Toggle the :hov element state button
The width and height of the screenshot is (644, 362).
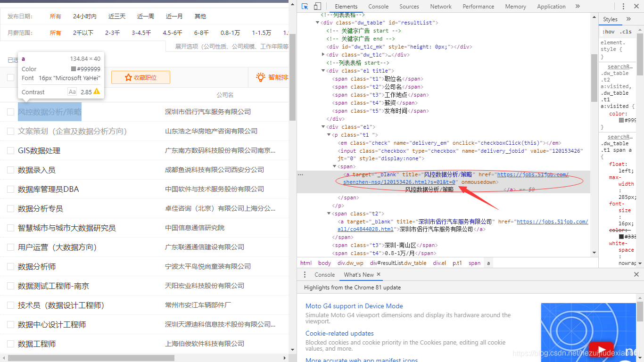click(x=609, y=32)
